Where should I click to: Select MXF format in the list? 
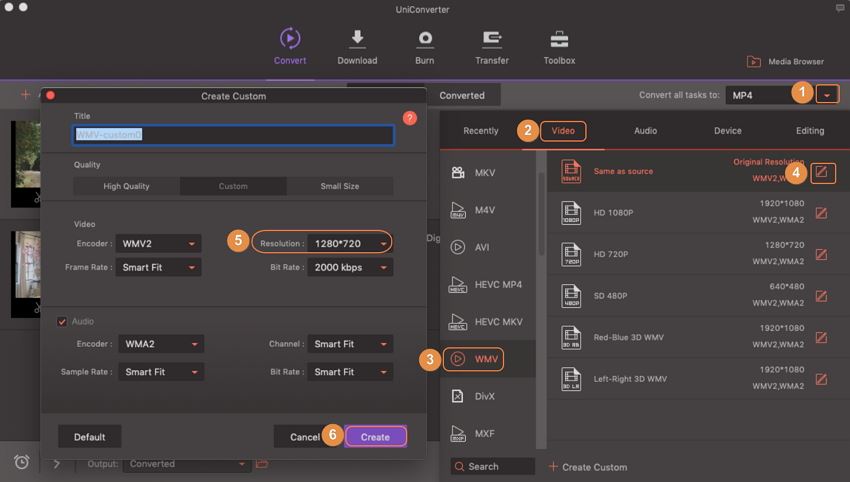coord(488,434)
